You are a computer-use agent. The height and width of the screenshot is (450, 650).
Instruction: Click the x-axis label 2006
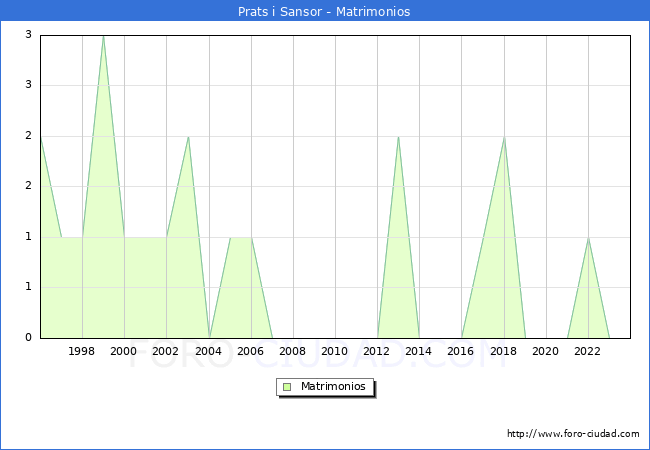[250, 351]
